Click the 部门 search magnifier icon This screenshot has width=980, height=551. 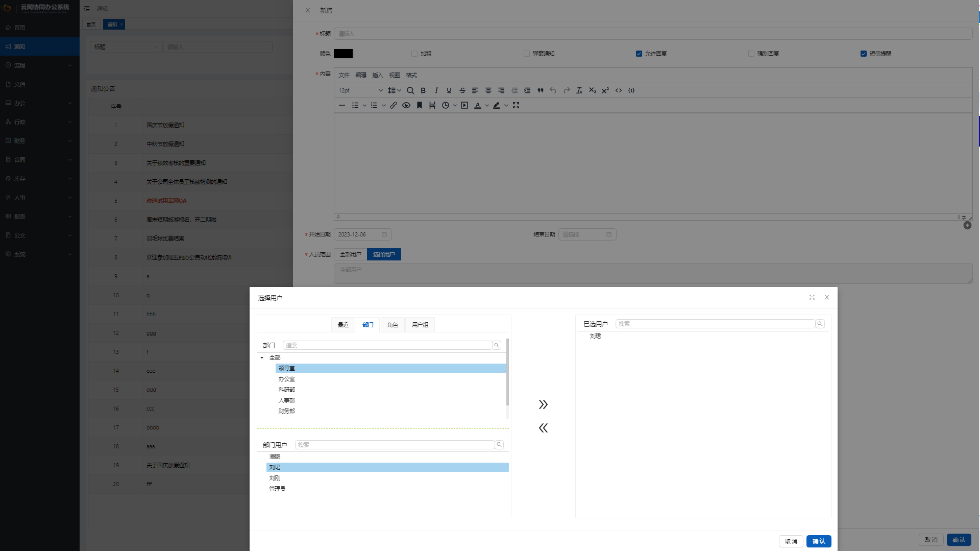click(497, 345)
